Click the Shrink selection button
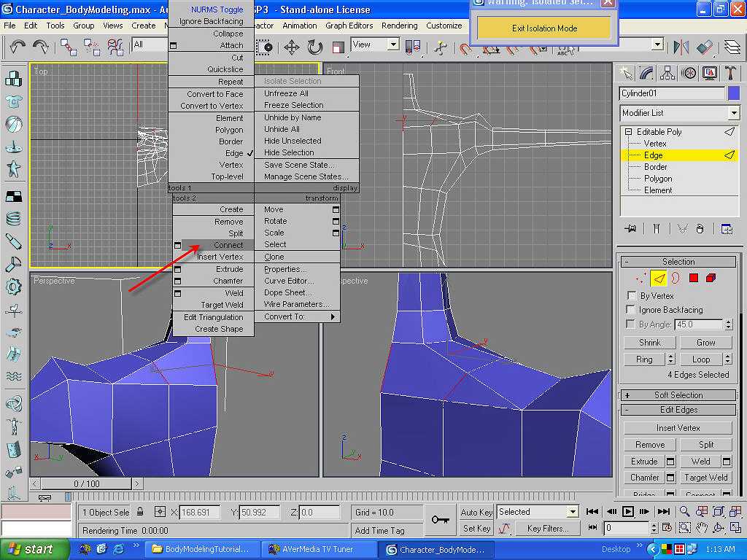The width and height of the screenshot is (747, 560). click(650, 343)
